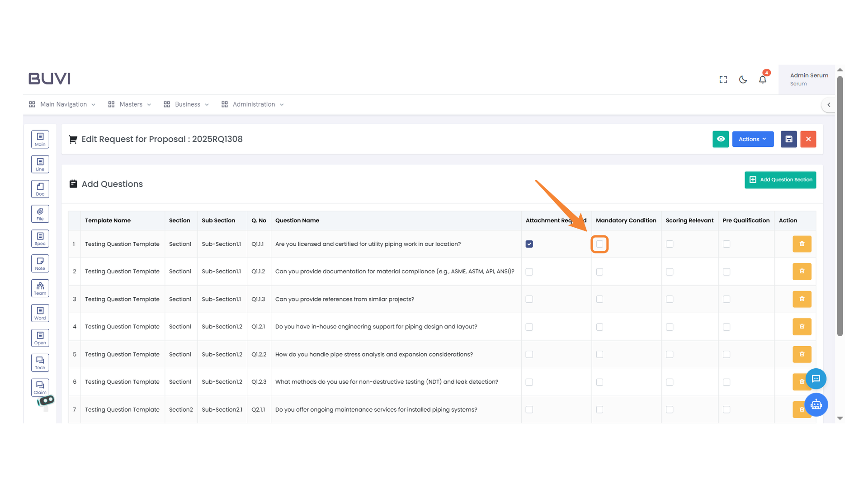Click the Team sidebar icon

(40, 288)
